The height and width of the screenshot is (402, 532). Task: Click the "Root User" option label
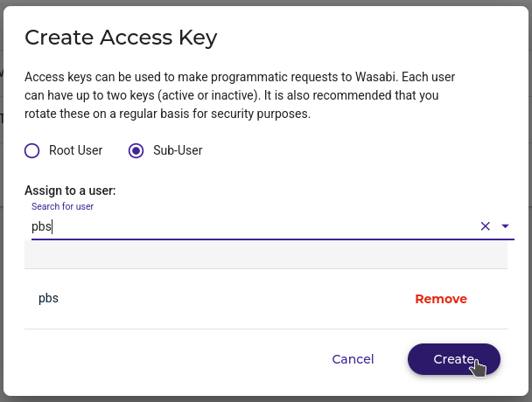point(75,150)
